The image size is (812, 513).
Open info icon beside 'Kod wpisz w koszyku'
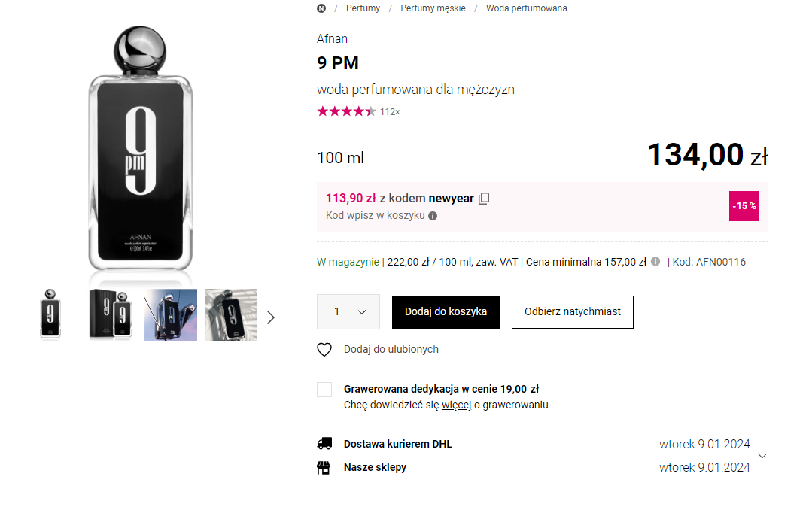click(433, 216)
